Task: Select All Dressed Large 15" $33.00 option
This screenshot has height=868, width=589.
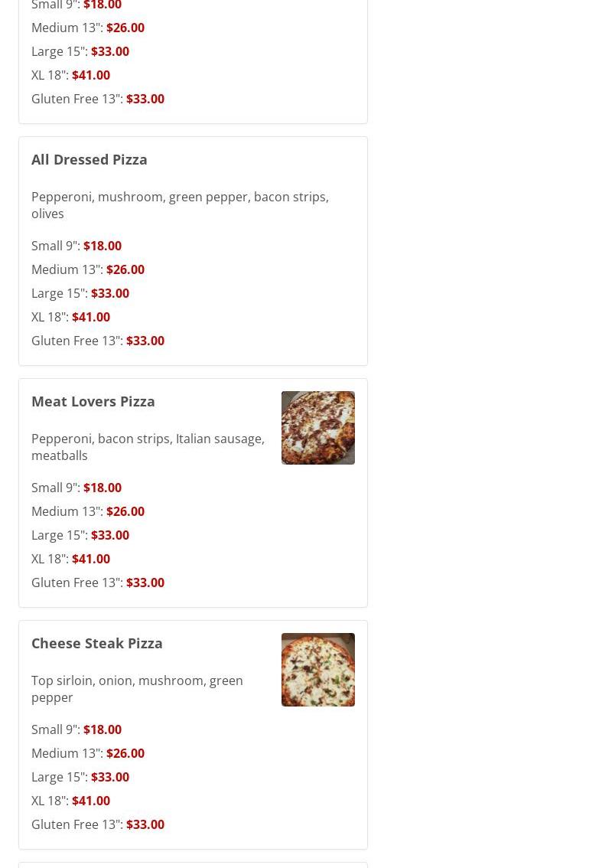Action: [x=80, y=293]
